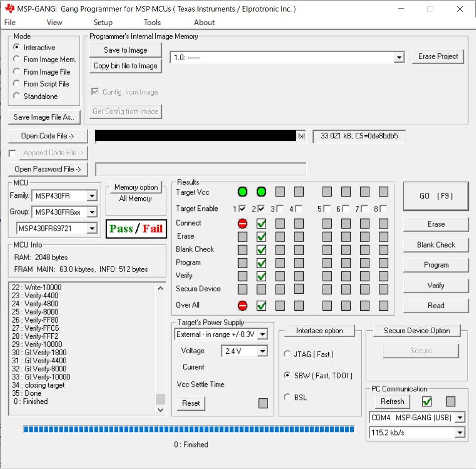Click the Over All status box for target 4
The width and height of the screenshot is (476, 469).
[x=299, y=305]
